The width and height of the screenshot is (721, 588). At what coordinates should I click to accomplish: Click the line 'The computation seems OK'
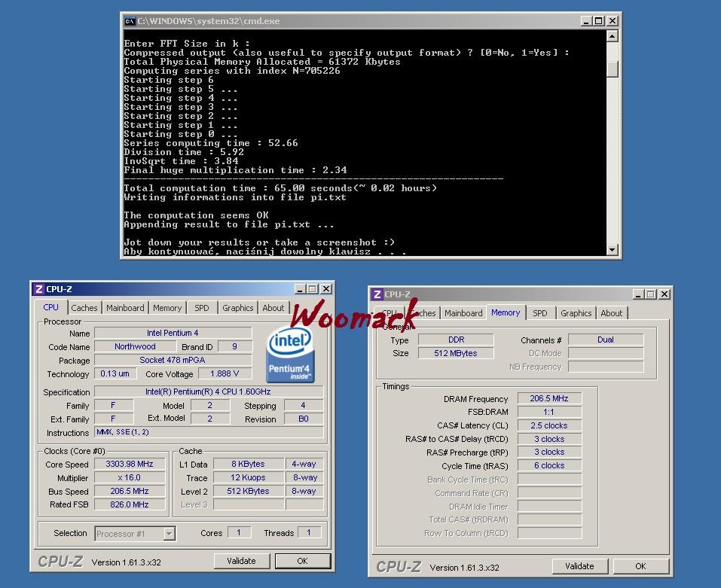pyautogui.click(x=196, y=215)
